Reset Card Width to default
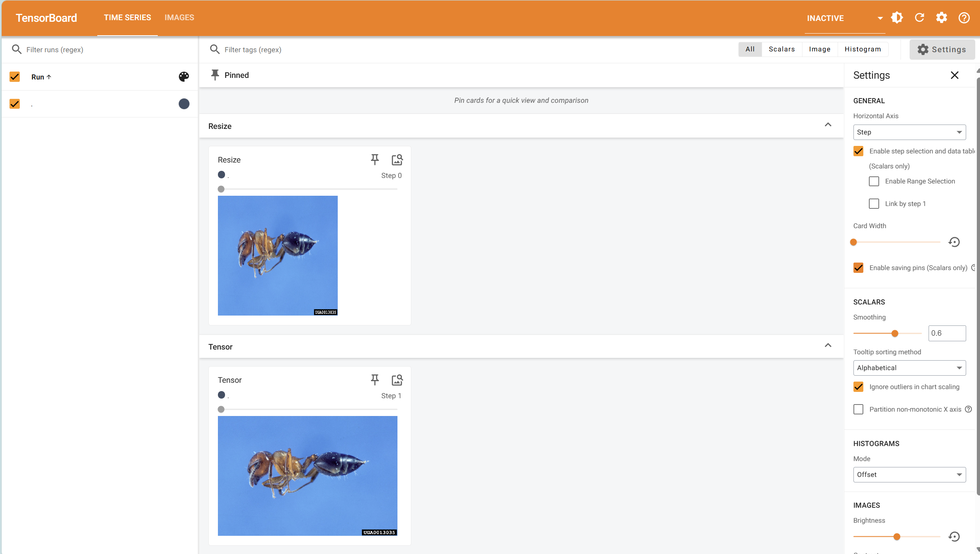Image resolution: width=980 pixels, height=554 pixels. (x=954, y=242)
